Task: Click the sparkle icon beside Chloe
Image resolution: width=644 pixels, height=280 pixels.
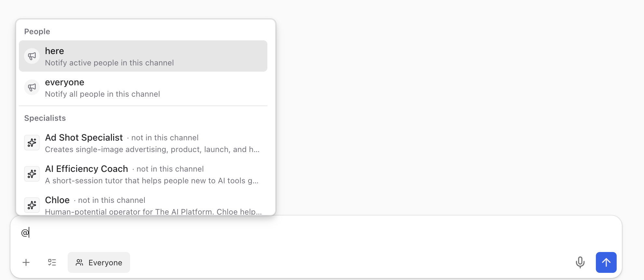Action: click(x=32, y=205)
